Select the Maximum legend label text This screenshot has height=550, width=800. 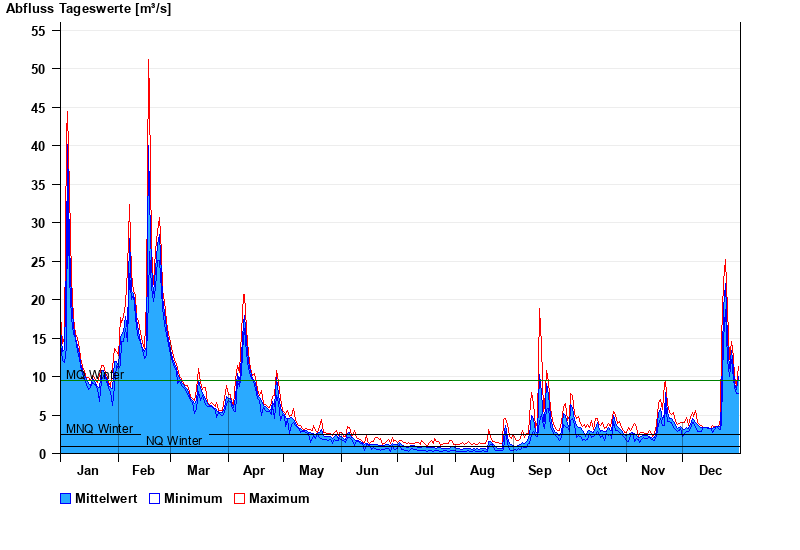click(279, 499)
